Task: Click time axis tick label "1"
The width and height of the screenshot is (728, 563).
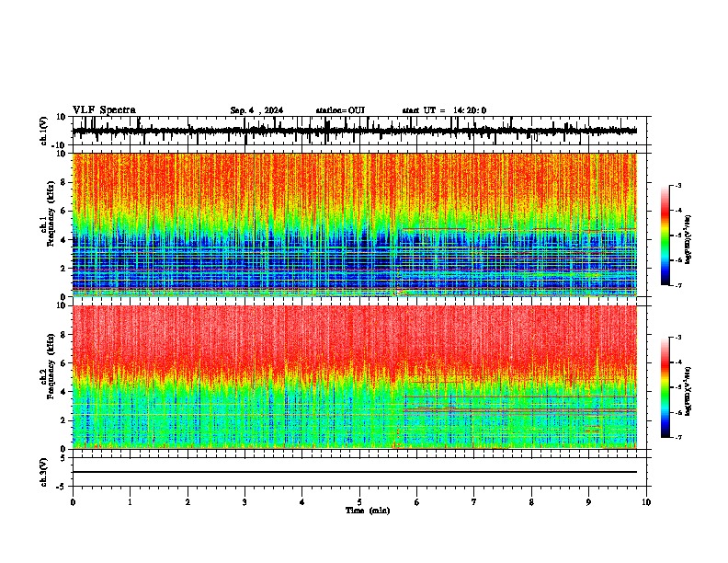Action: tap(130, 502)
